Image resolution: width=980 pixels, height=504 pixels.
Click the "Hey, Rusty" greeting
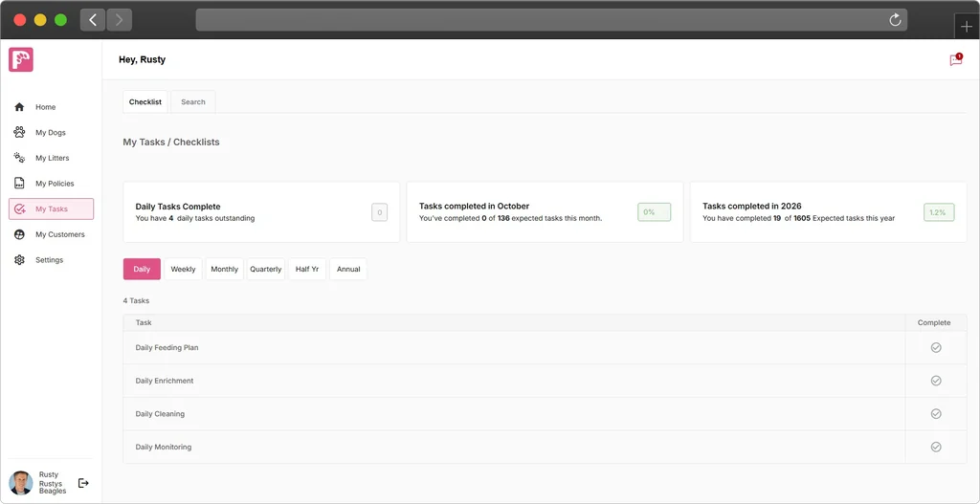[x=142, y=60]
